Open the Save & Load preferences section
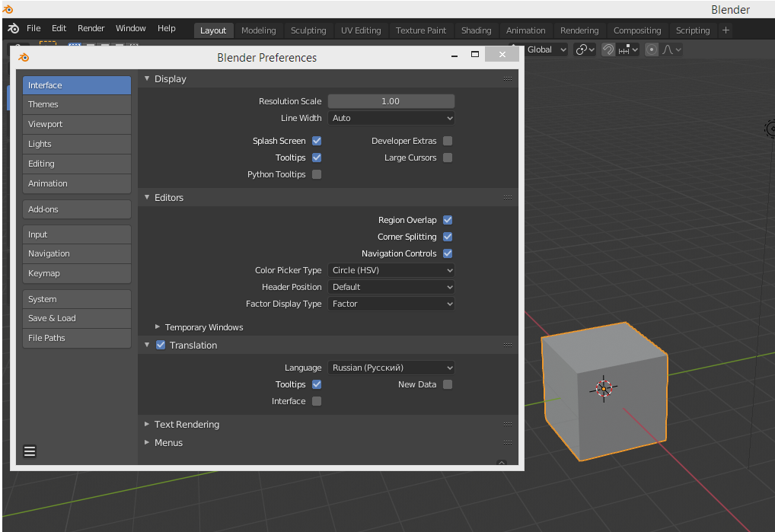This screenshot has height=532, width=775. tap(77, 318)
